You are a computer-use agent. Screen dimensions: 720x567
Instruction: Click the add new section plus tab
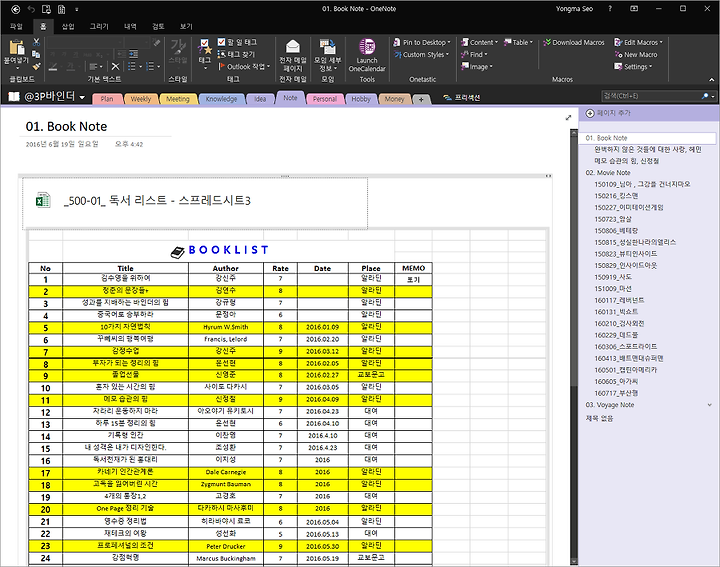coord(421,99)
